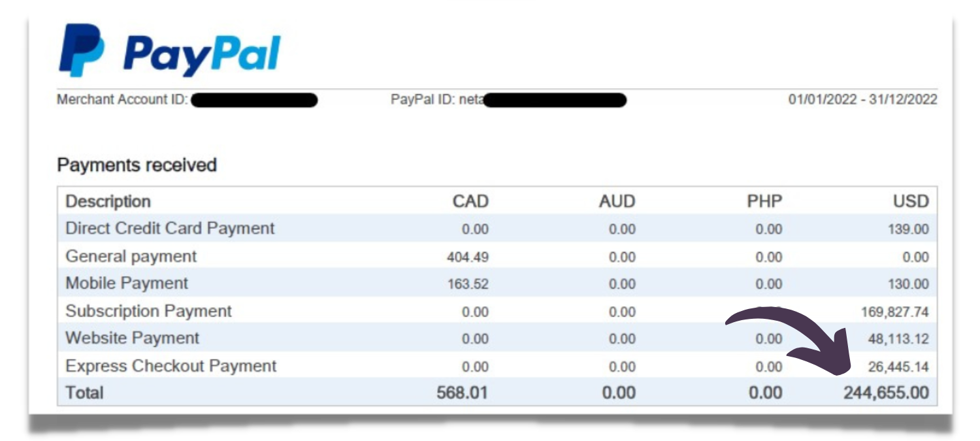Click the Description column header
Viewport: 980px width, 441px height.
[108, 201]
